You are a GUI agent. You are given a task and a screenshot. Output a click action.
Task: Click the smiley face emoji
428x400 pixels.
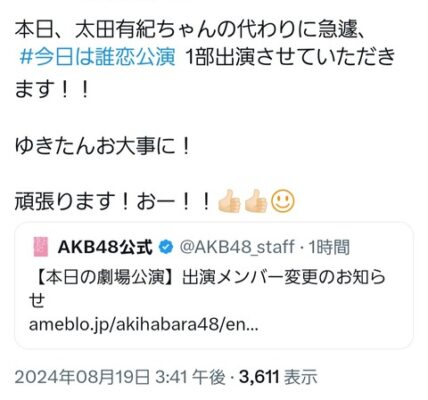(x=283, y=201)
